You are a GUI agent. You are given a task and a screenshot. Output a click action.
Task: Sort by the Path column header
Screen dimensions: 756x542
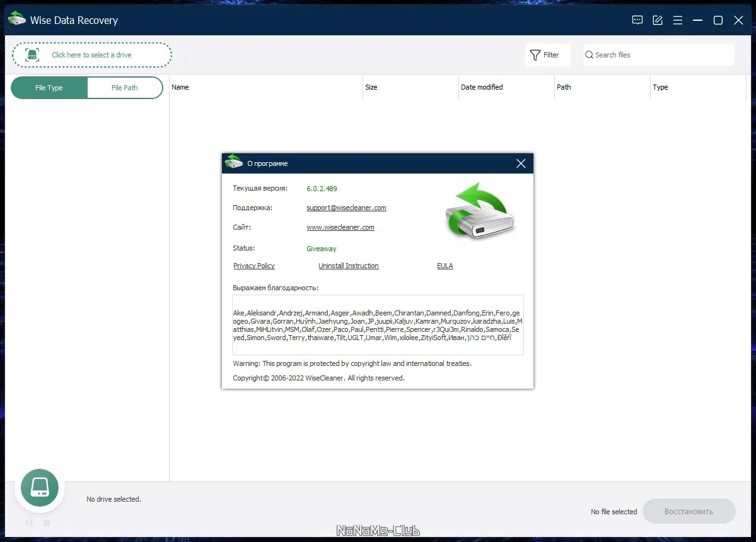click(x=602, y=87)
